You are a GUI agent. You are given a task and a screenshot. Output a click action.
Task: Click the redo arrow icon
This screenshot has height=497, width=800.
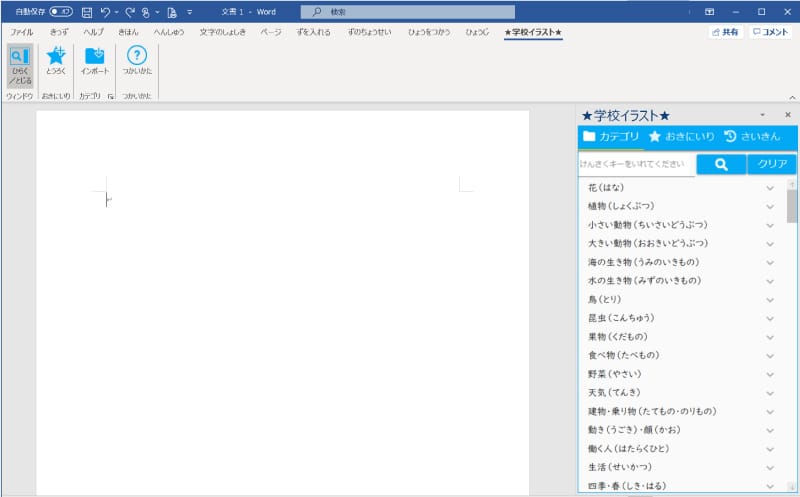(x=129, y=12)
